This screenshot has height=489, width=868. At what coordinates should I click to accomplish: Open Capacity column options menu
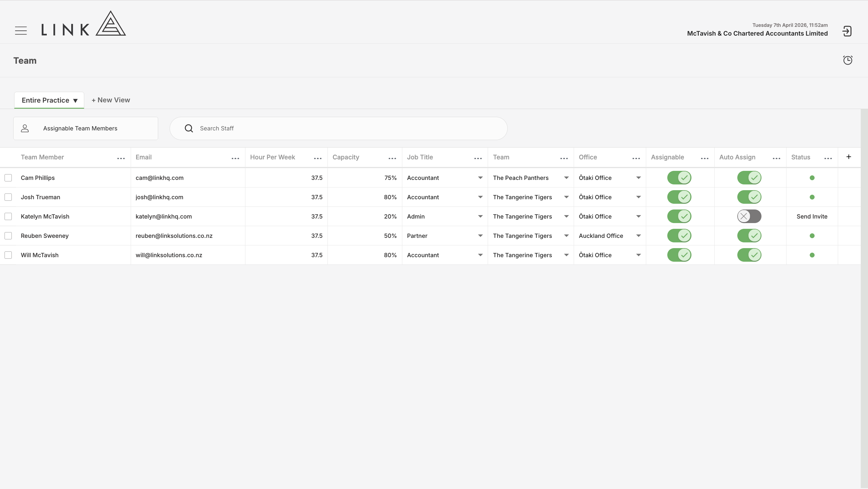point(392,158)
